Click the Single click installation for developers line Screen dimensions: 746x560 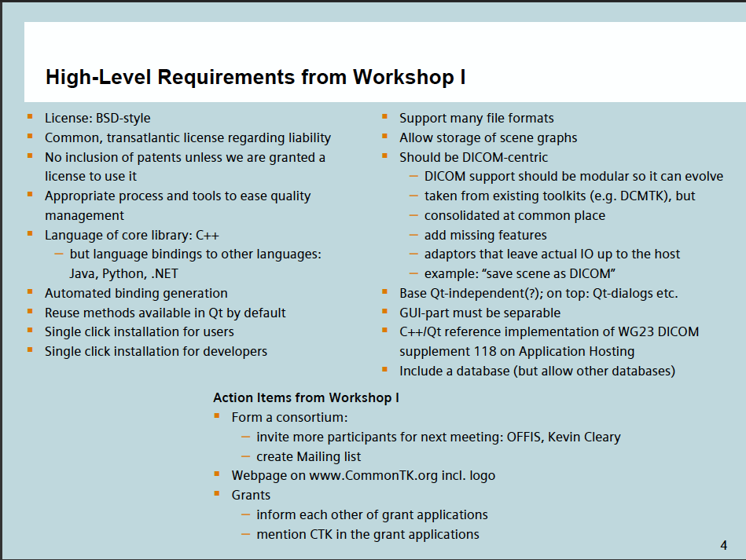pos(156,351)
